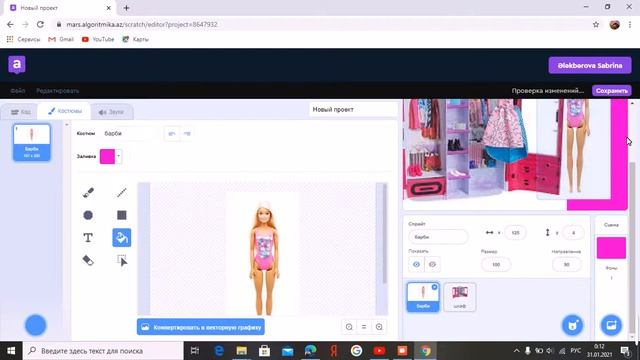Edit the sprite y coordinate field
This screenshot has height=360, width=640.
[573, 233]
